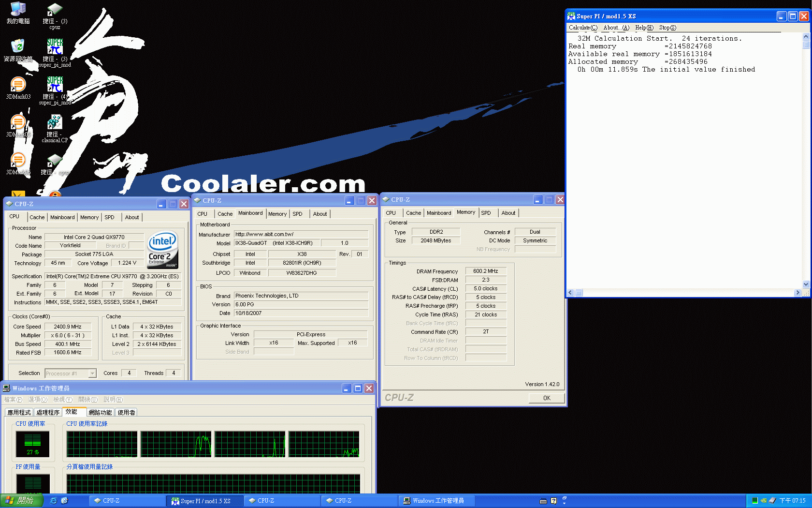The width and height of the screenshot is (812, 508).
Task: Open 說明(H) menu in Task Manager
Action: (113, 400)
